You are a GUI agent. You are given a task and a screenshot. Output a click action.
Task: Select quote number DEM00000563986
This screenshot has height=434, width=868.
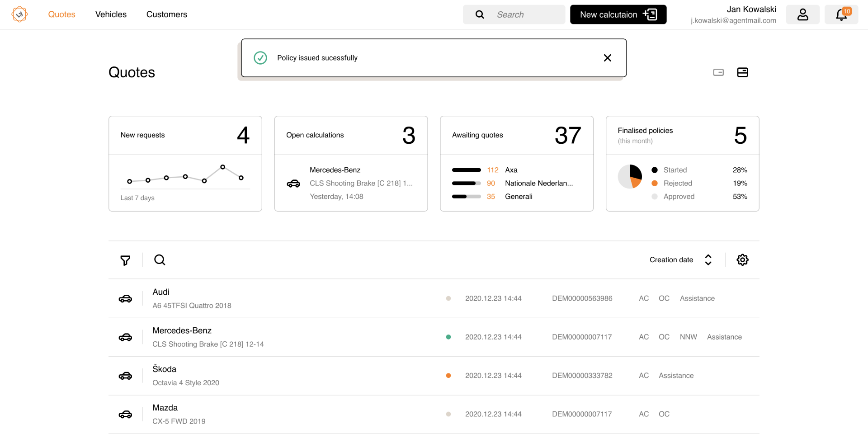click(582, 298)
